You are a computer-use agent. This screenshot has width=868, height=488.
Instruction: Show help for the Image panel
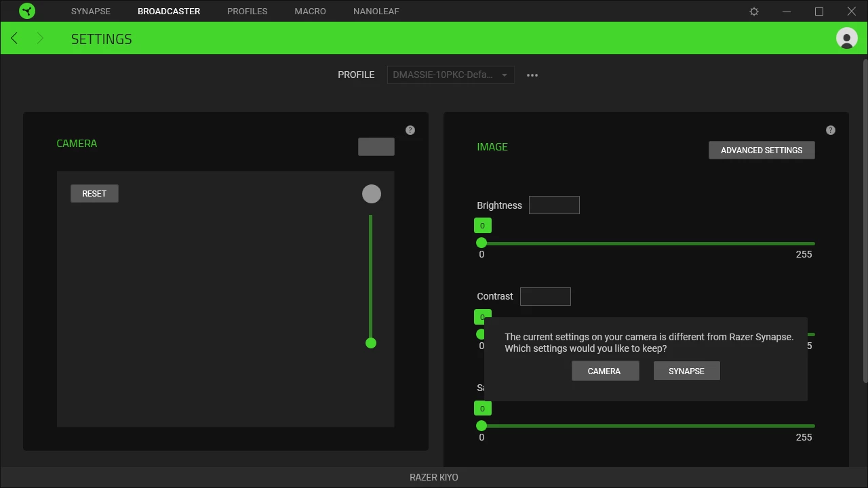[831, 130]
